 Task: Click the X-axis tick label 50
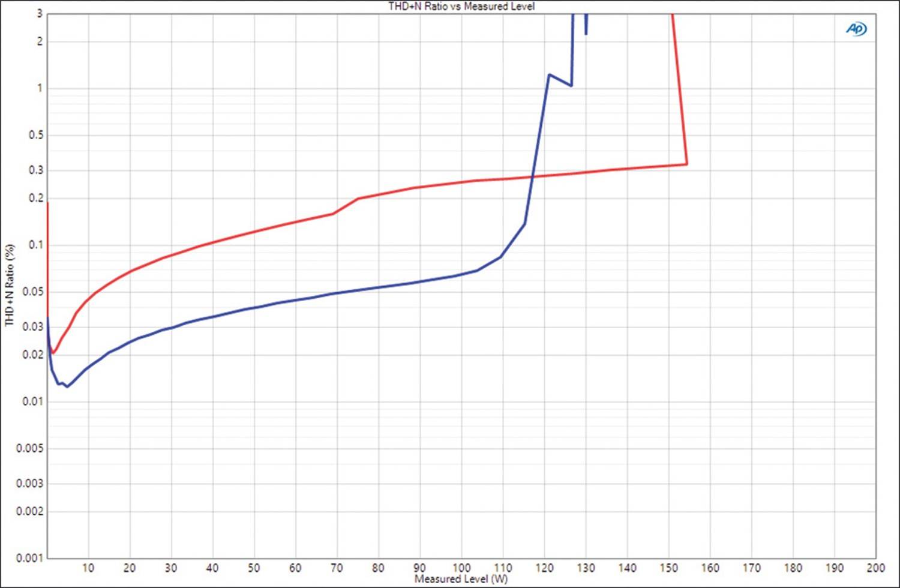coord(254,568)
